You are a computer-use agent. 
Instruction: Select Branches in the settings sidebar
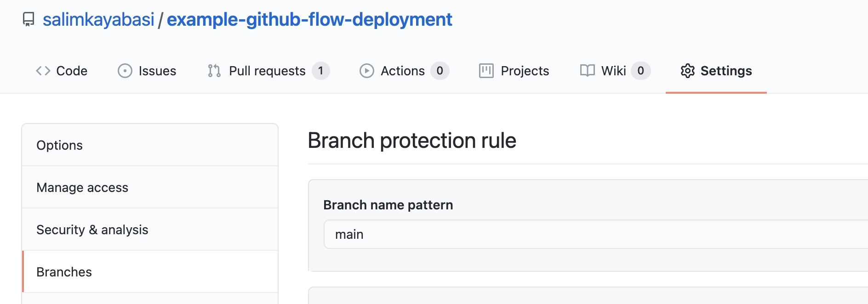pos(150,272)
